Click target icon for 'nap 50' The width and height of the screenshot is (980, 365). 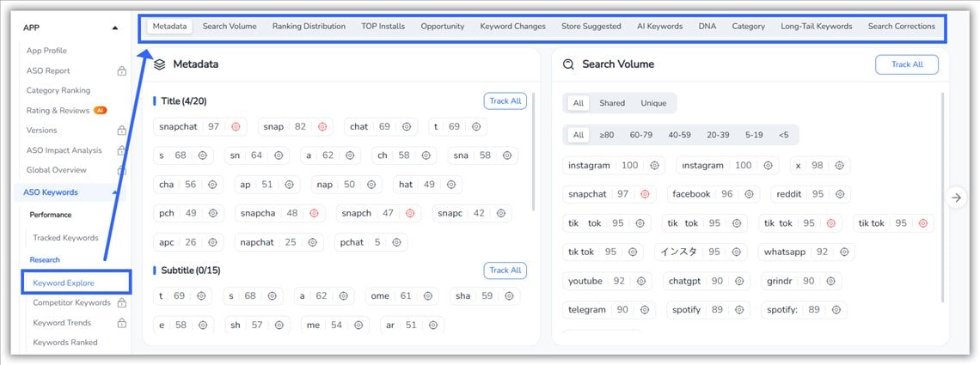371,185
